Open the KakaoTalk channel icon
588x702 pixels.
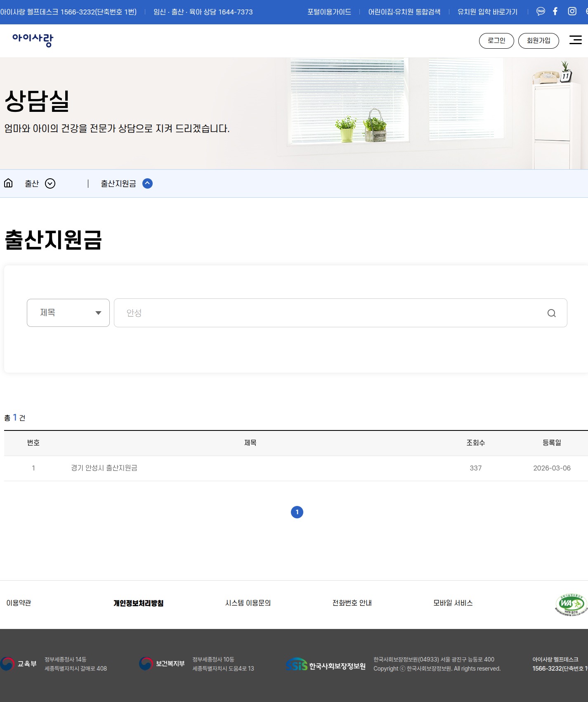[541, 12]
